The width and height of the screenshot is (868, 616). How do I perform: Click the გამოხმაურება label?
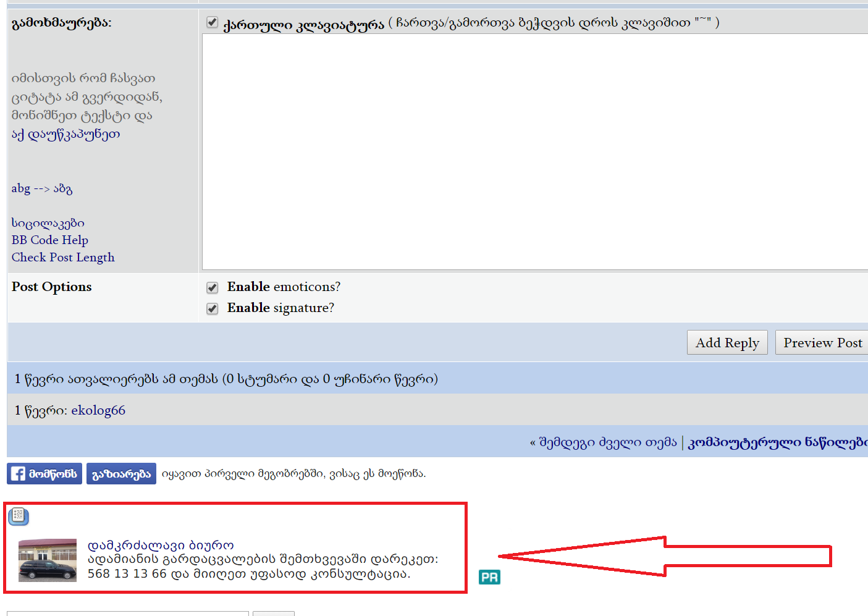62,23
